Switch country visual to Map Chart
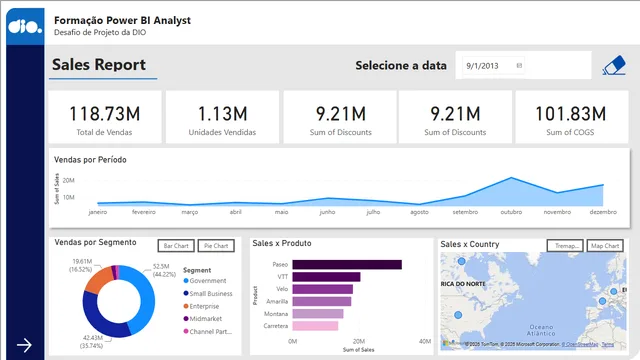Screen dimensions: 640x360 (x=605, y=245)
